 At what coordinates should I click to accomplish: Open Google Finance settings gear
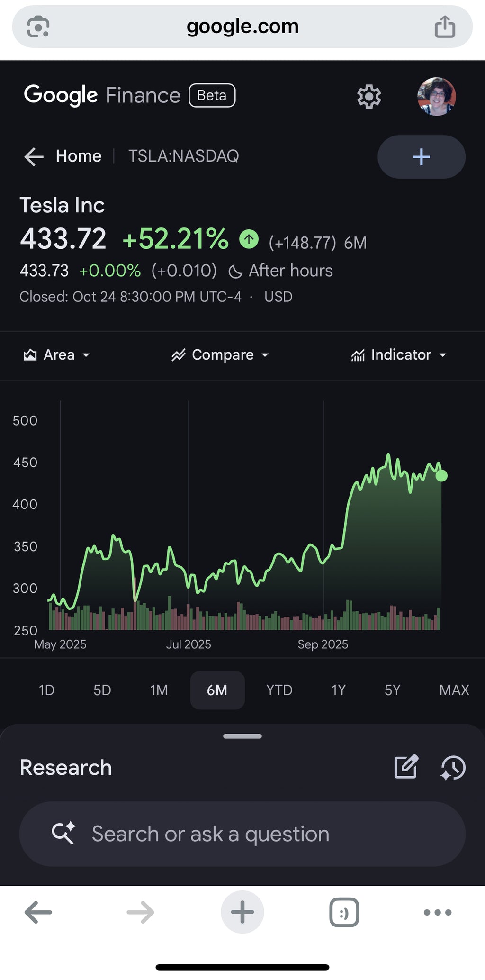pyautogui.click(x=368, y=97)
